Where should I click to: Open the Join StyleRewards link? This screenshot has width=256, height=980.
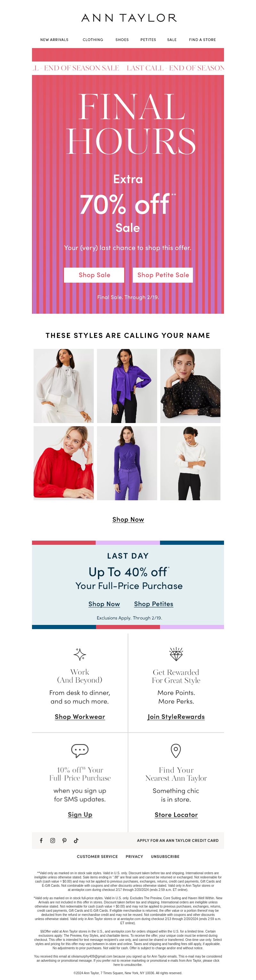click(x=176, y=717)
